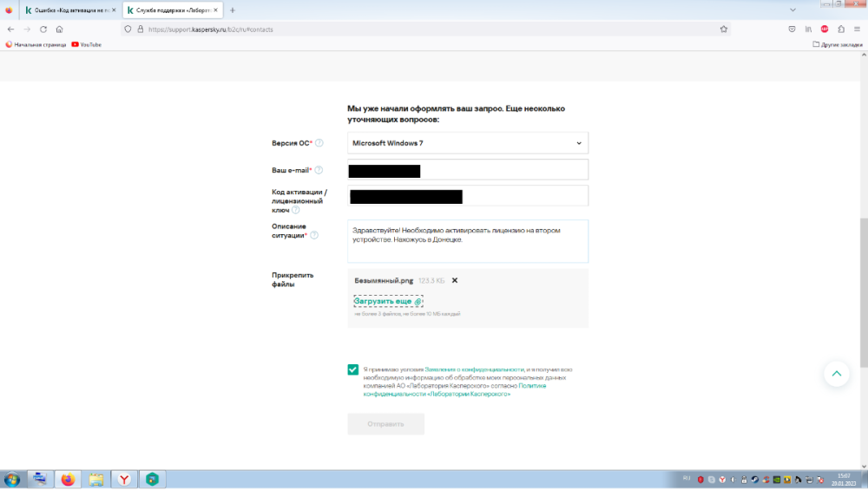The image size is (868, 490).
Task: Click the CCleaner tray icon
Action: [766, 480]
